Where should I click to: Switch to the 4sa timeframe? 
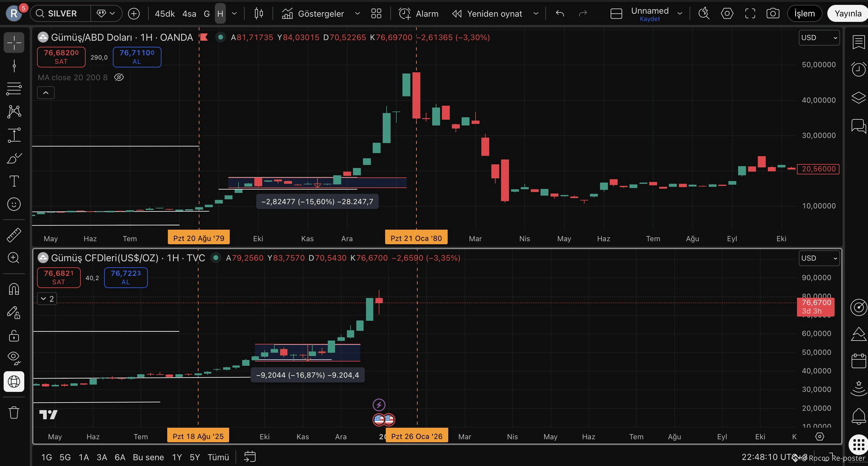[189, 13]
